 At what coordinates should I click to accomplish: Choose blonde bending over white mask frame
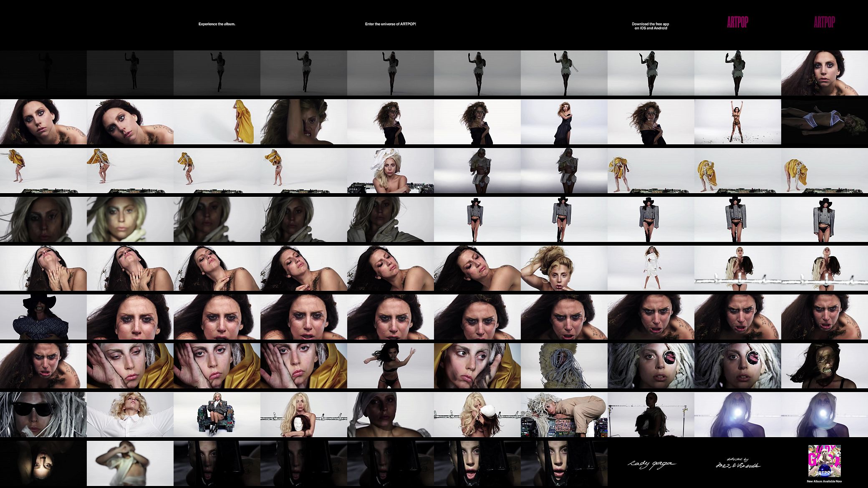pos(477,415)
